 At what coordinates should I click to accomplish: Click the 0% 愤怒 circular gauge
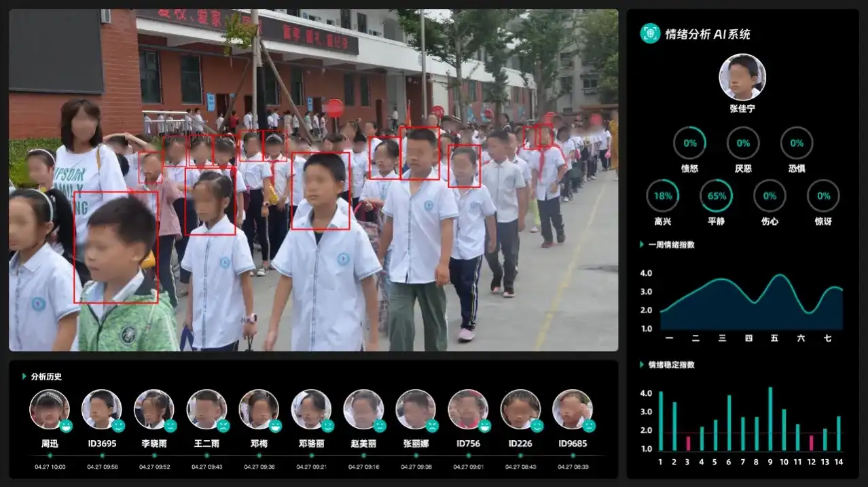689,143
